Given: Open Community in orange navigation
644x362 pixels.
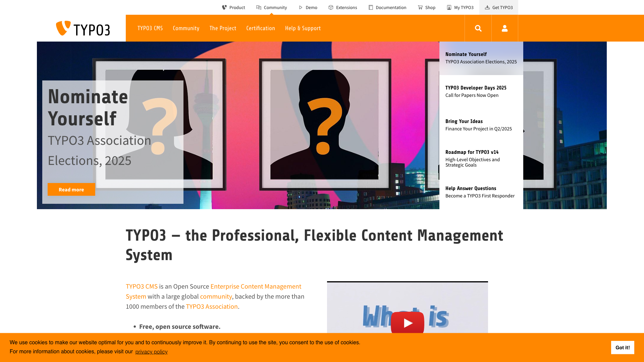Looking at the screenshot, I should (186, 28).
